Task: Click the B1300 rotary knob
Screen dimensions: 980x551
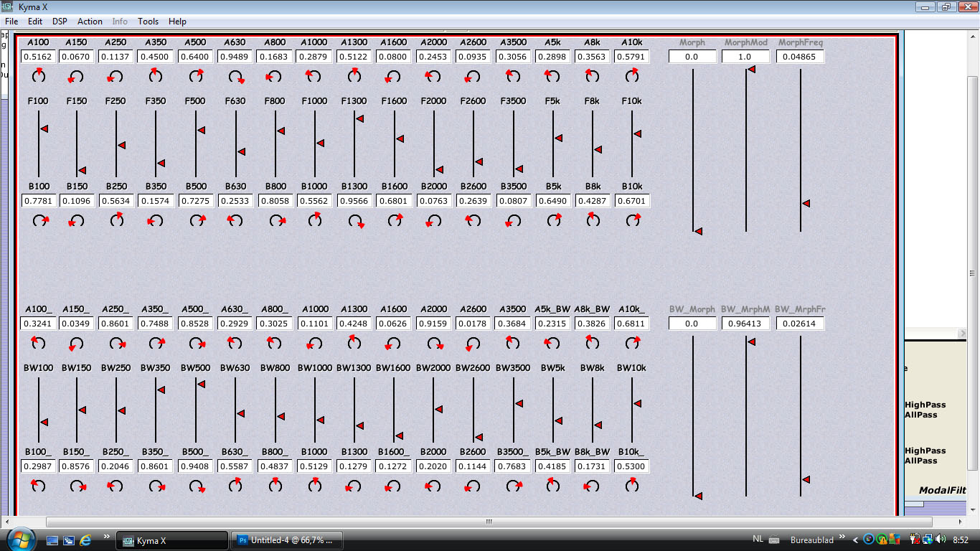Action: tap(354, 221)
